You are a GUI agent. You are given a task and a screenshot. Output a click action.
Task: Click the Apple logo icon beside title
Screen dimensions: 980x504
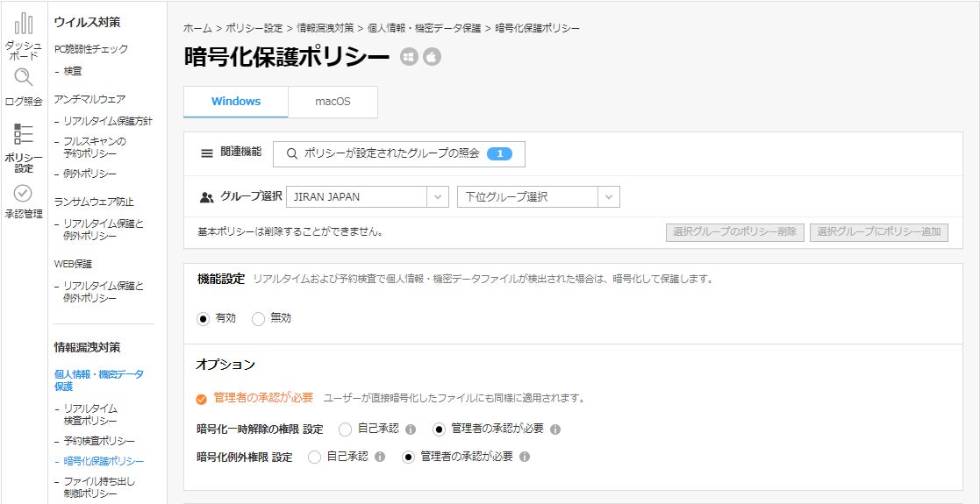coord(432,57)
